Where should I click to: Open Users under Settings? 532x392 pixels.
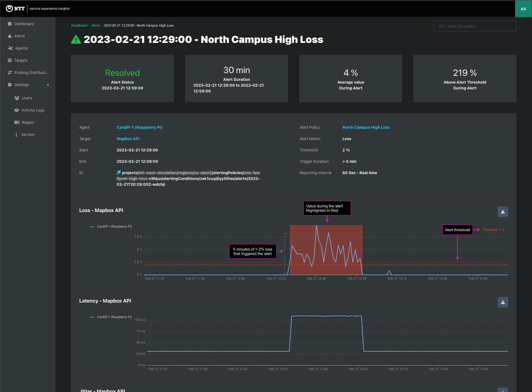point(27,98)
